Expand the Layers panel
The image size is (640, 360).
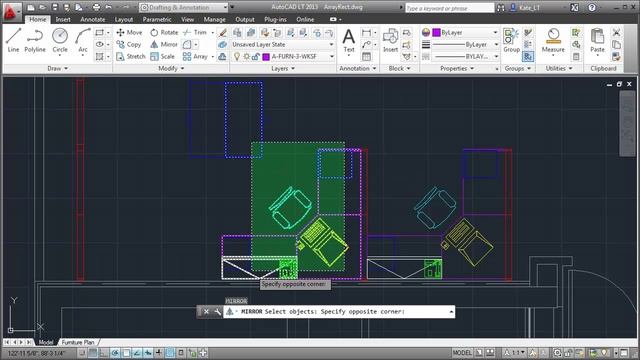pos(283,69)
